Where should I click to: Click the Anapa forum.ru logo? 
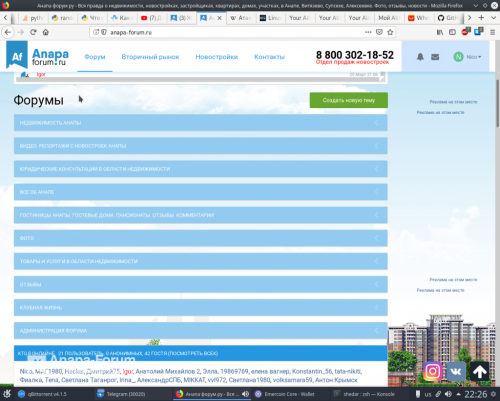[37, 55]
